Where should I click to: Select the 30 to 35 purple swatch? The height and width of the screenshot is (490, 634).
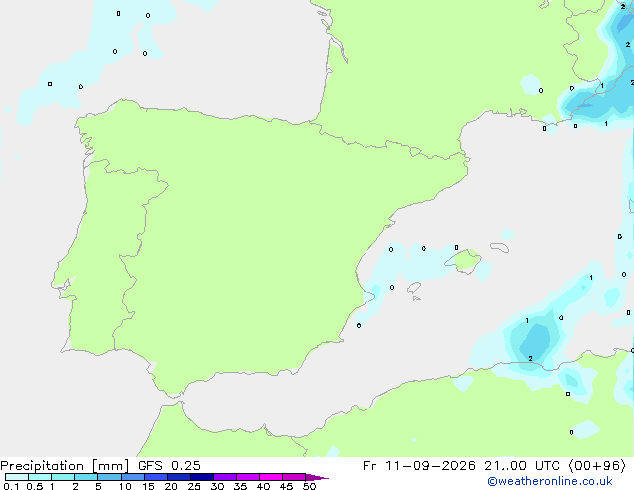coord(225,477)
